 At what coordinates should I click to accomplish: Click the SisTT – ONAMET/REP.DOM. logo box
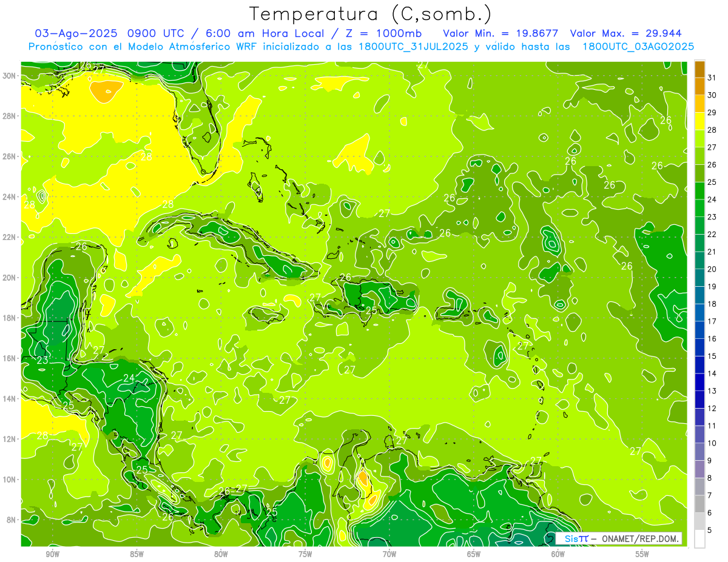pos(619,538)
